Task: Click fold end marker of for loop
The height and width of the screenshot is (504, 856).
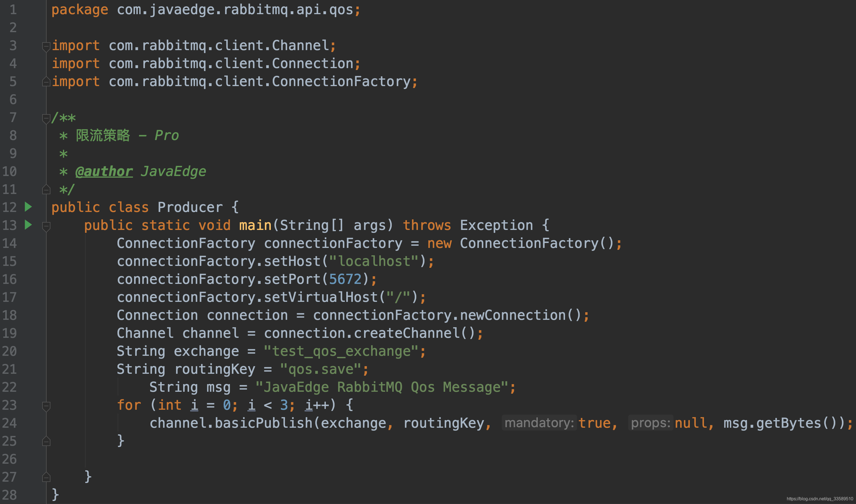Action: [x=46, y=441]
